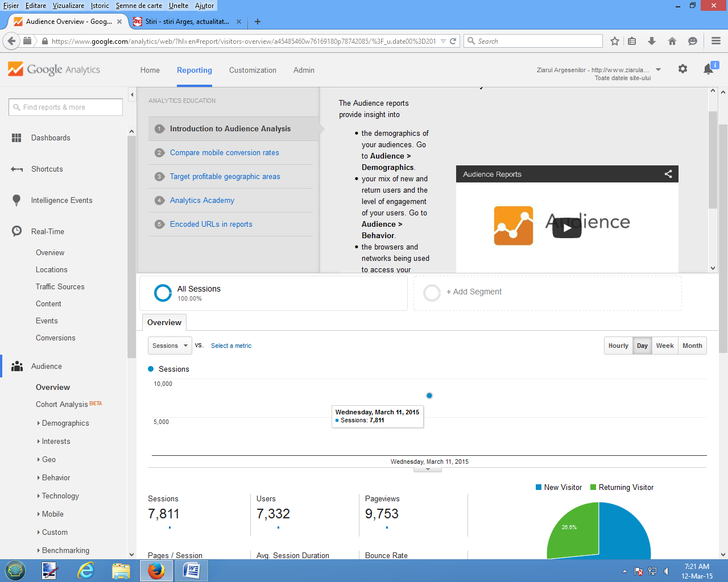Viewport: 728px width, 582px height.
Task: Open the Unelte menu
Action: tap(179, 6)
